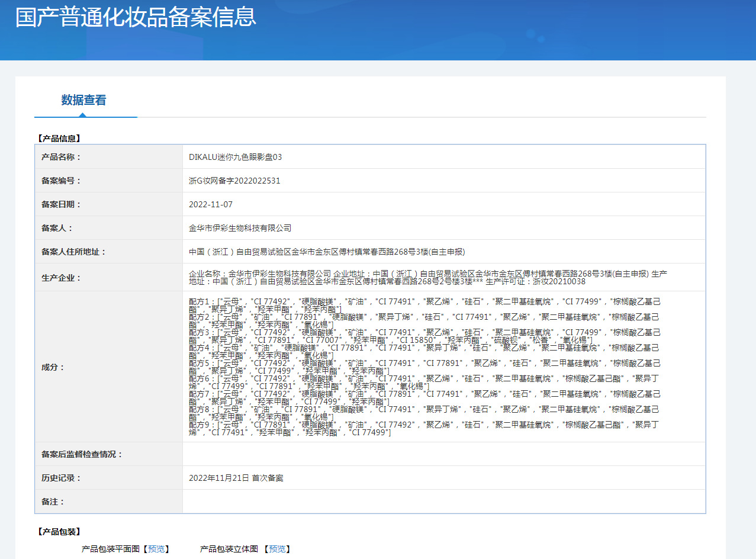Select product name DIKALU迷你九色眼影盘03
This screenshot has width=756, height=559.
click(236, 157)
